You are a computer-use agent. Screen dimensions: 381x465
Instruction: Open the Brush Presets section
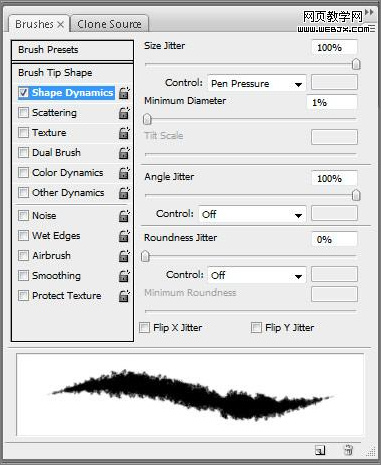[x=72, y=50]
